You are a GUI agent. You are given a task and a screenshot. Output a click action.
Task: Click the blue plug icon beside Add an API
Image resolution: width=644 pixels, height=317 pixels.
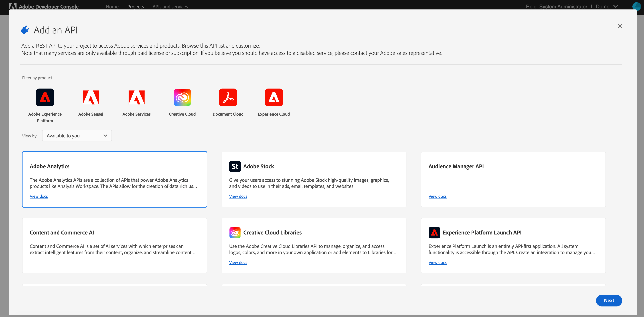(x=25, y=30)
